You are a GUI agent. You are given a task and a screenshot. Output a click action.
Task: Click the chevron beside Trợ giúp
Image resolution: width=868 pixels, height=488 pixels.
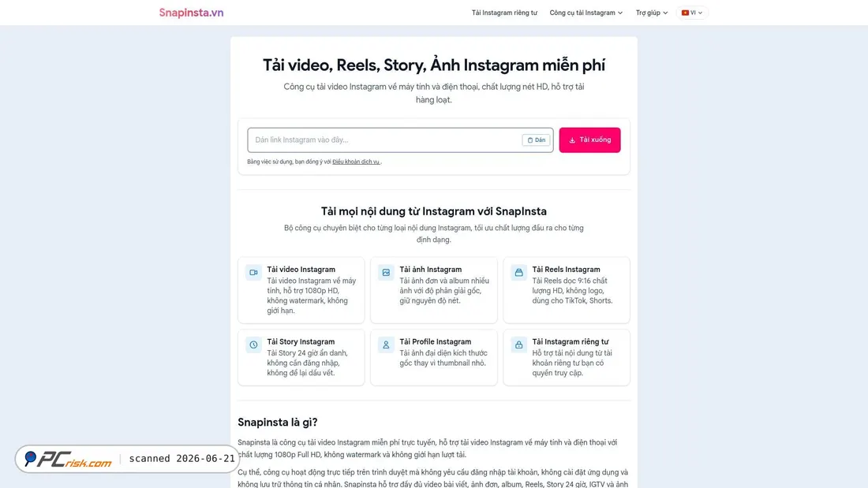point(665,13)
